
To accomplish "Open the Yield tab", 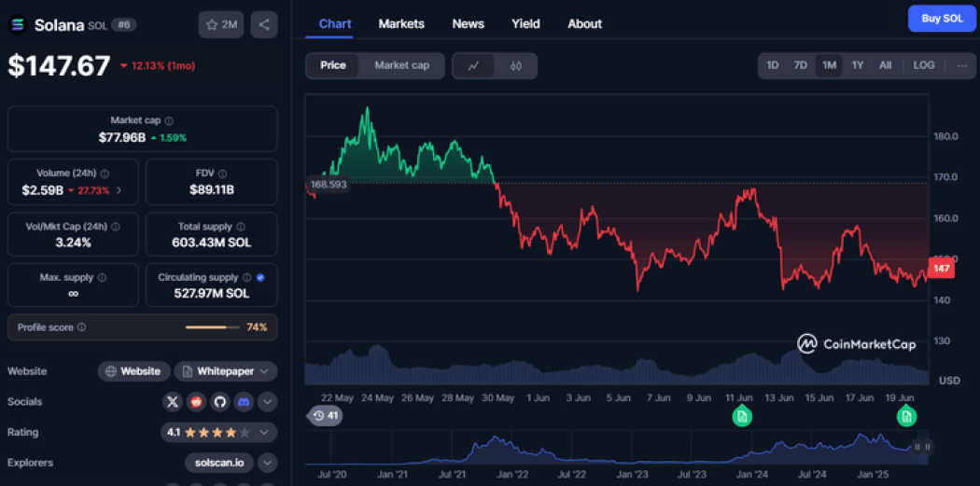I will [x=525, y=23].
